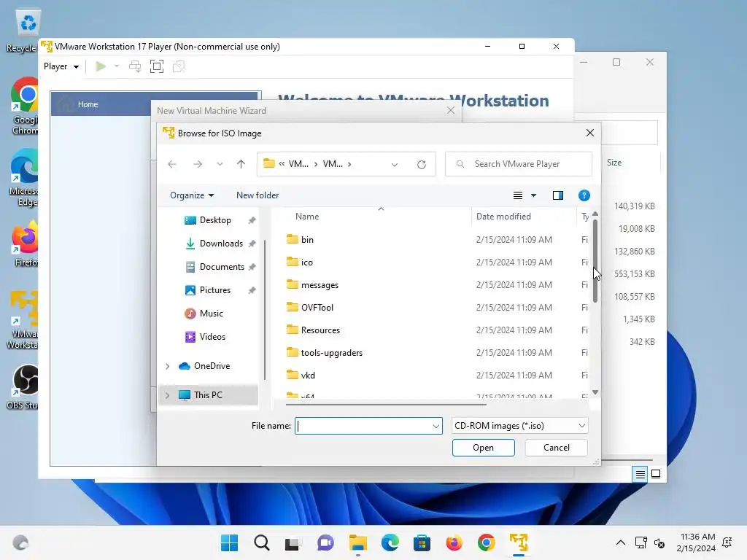
Task: Open taskbar Search icon
Action: (x=262, y=542)
